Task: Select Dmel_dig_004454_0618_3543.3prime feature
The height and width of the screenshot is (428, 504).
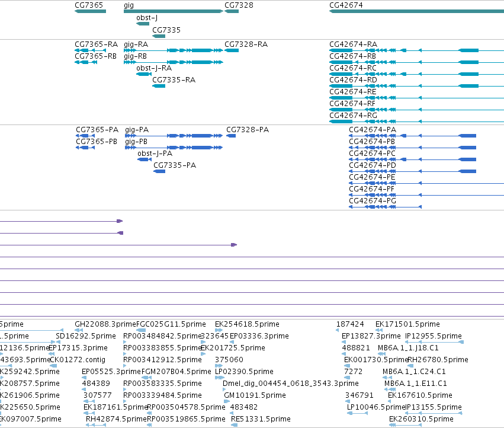Action: pyautogui.click(x=224, y=389)
